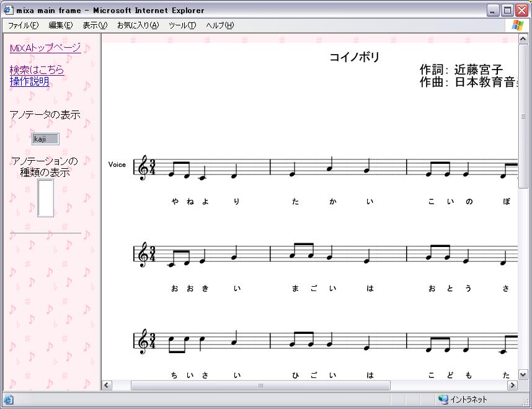Follow the MiXAトップページ link

tap(45, 48)
